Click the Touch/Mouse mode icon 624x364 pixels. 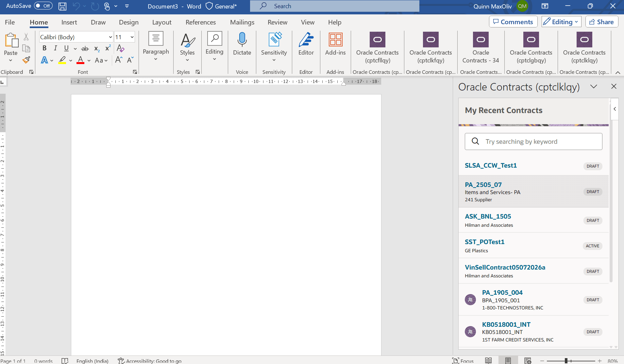[x=107, y=6]
